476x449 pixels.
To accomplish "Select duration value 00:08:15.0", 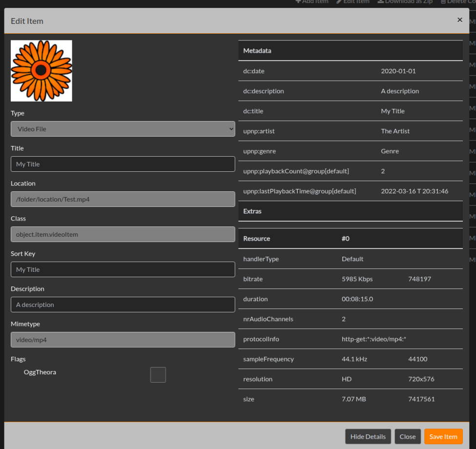I will [x=357, y=299].
